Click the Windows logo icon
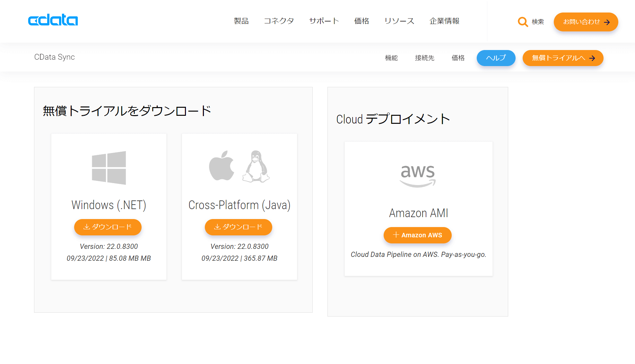Viewport: 635px width, 364px height. tap(109, 168)
